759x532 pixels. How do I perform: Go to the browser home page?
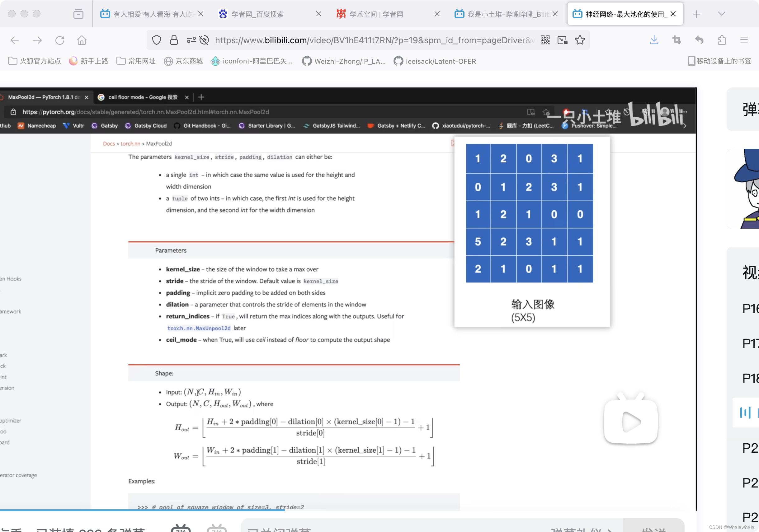tap(82, 40)
